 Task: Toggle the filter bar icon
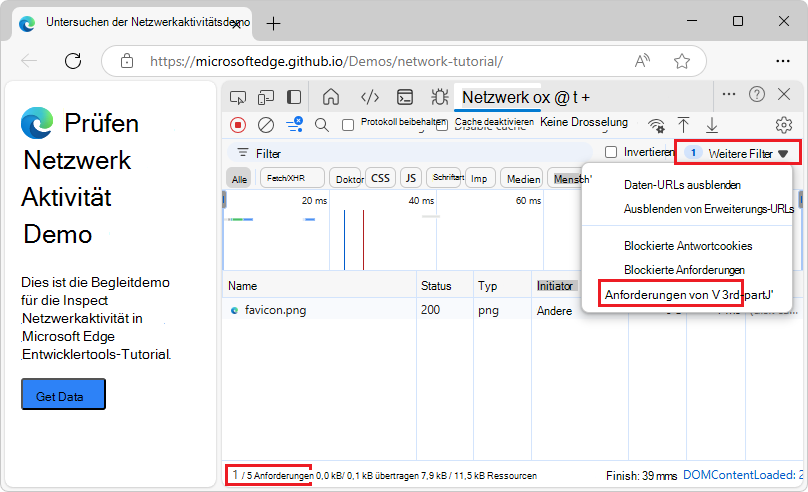click(295, 124)
